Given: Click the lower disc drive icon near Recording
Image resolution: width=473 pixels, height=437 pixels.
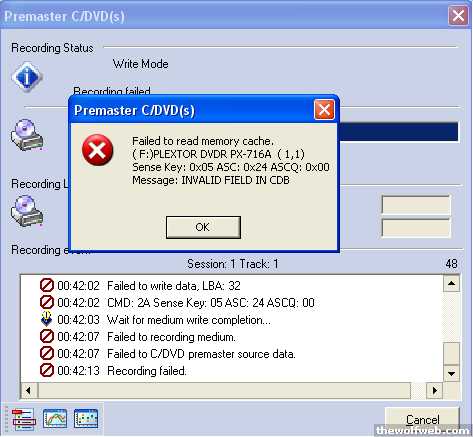Looking at the screenshot, I should pyautogui.click(x=27, y=211).
